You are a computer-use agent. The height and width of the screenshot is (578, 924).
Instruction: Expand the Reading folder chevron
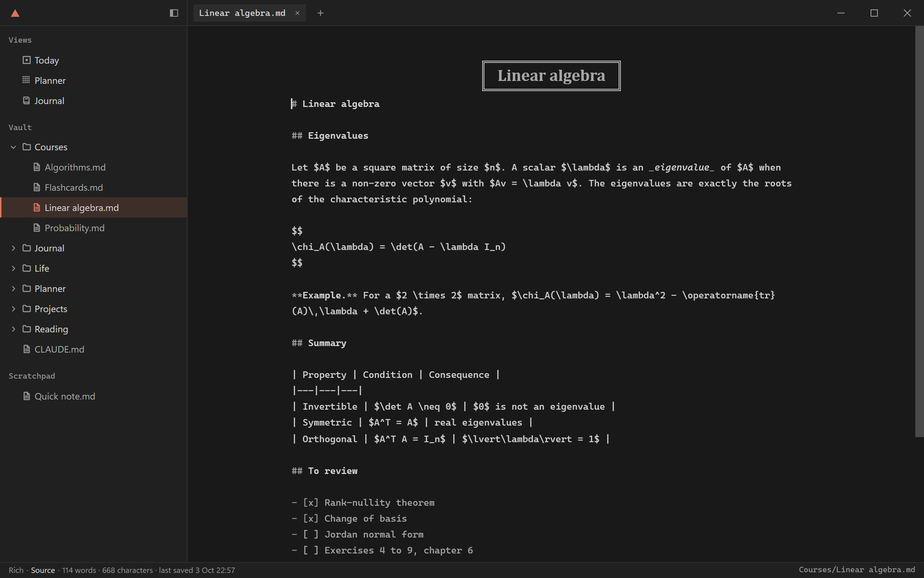tap(13, 329)
